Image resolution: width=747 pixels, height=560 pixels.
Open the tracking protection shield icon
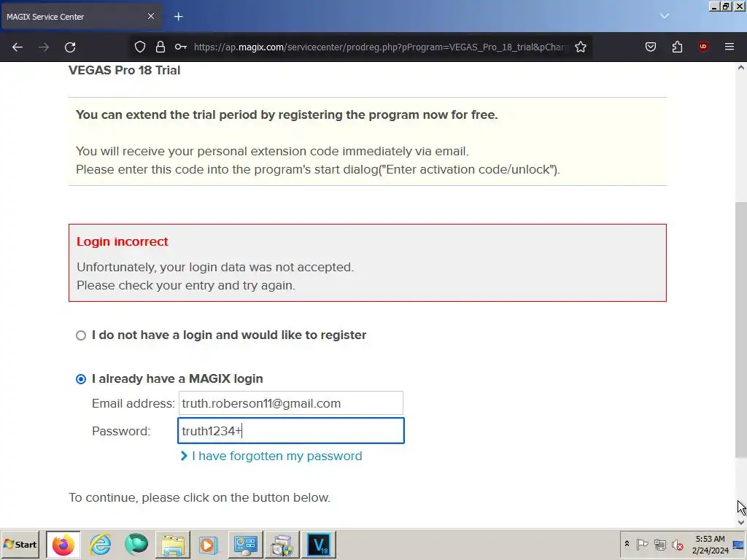pyautogui.click(x=139, y=47)
